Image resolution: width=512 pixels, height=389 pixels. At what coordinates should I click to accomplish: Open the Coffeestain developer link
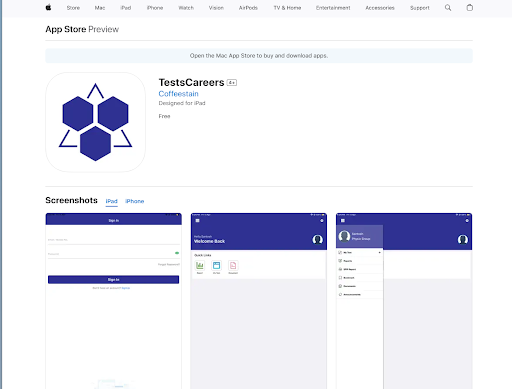tap(178, 94)
